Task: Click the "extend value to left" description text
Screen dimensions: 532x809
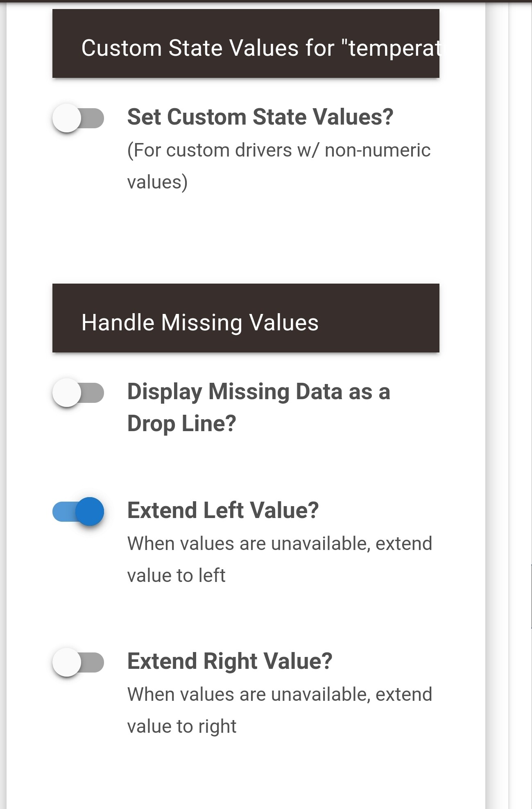Action: (x=279, y=559)
